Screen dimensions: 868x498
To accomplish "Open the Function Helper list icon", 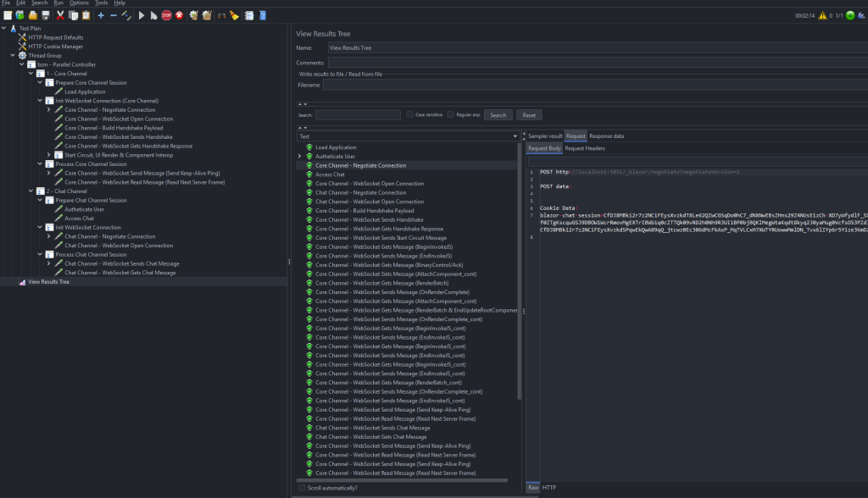I will click(x=249, y=15).
